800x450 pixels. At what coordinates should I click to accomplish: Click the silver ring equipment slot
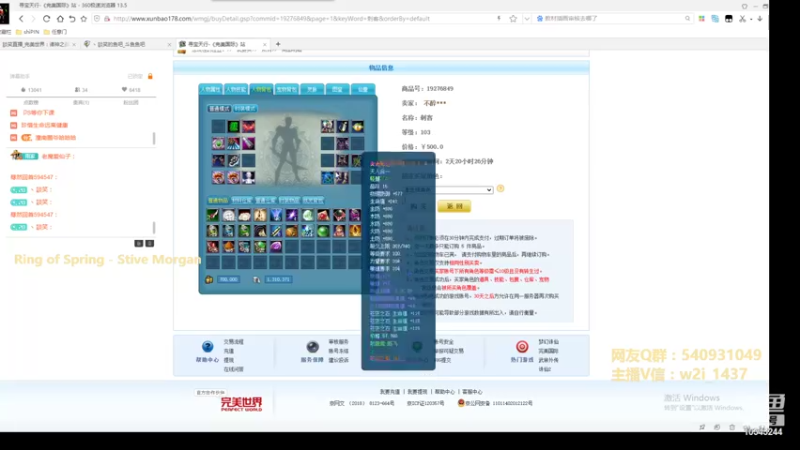[x=233, y=161]
